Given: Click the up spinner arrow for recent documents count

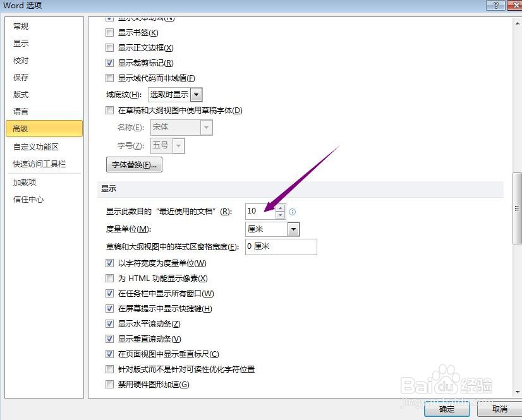Looking at the screenshot, I should 280,208.
